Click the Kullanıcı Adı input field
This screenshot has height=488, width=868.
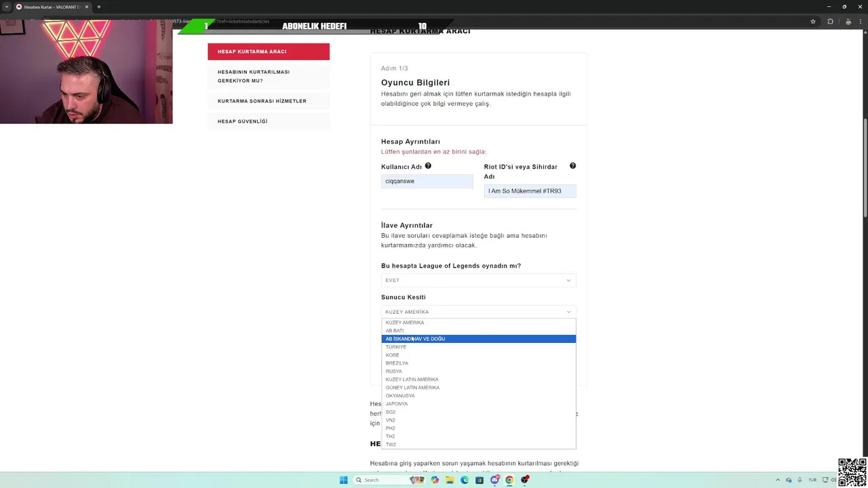click(427, 181)
